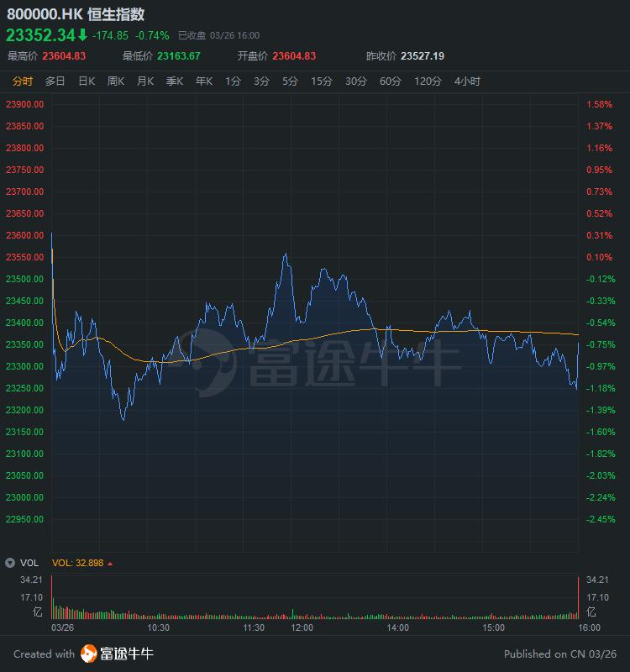
Task: Choose the 5分 interval tab
Action: (290, 81)
